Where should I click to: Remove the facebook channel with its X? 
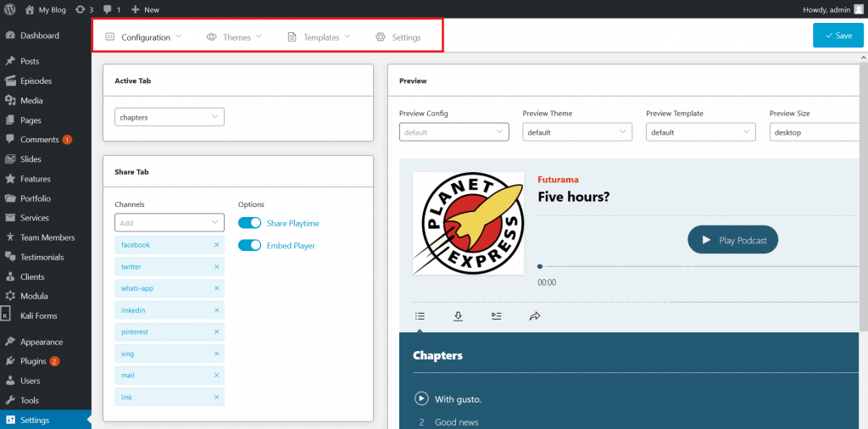216,245
